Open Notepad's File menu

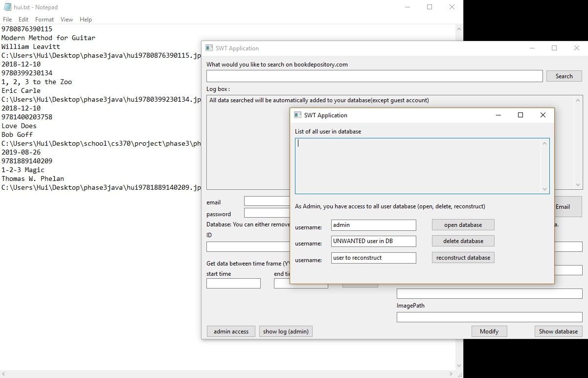pyautogui.click(x=7, y=20)
